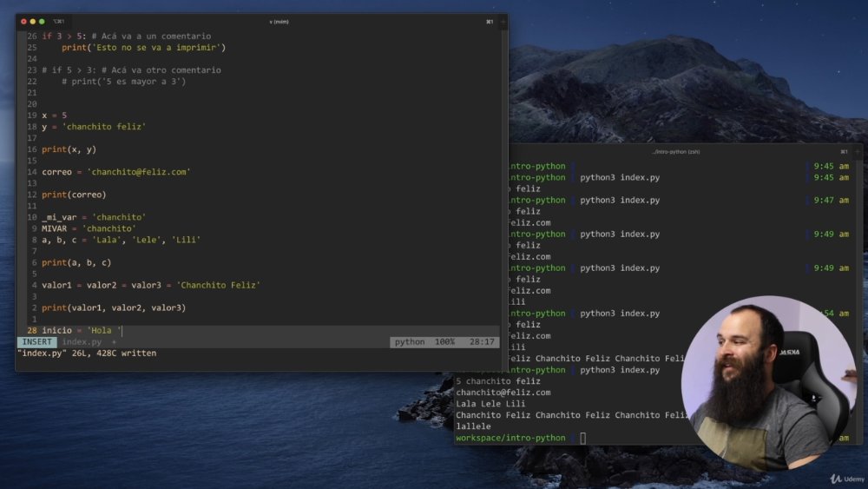The height and width of the screenshot is (489, 868).
Task: Click the line 'print(valor1, valor2, valor3)'
Action: (114, 308)
